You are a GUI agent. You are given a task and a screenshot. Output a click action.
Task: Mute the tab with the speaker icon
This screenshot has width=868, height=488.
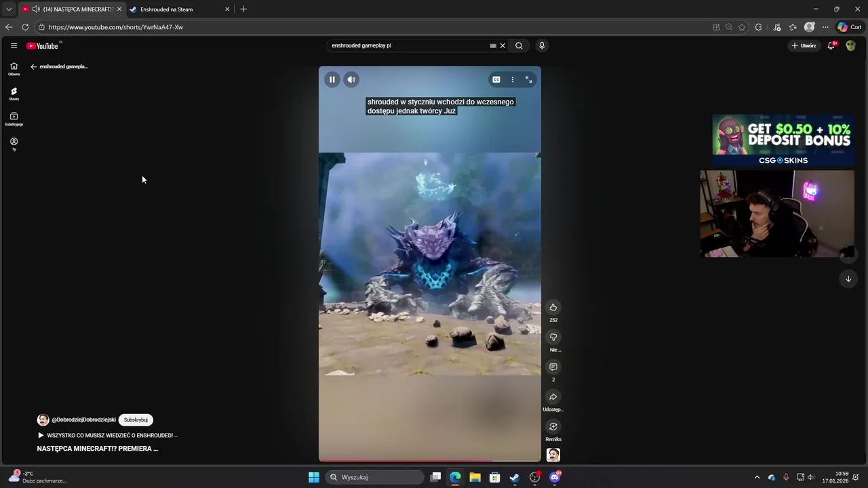(35, 9)
